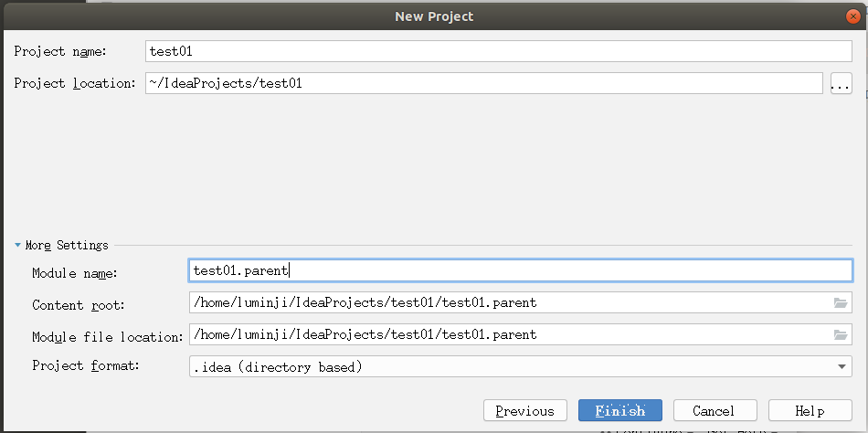Open the Project format dropdown
Image resolution: width=868 pixels, height=433 pixels.
[x=841, y=367]
